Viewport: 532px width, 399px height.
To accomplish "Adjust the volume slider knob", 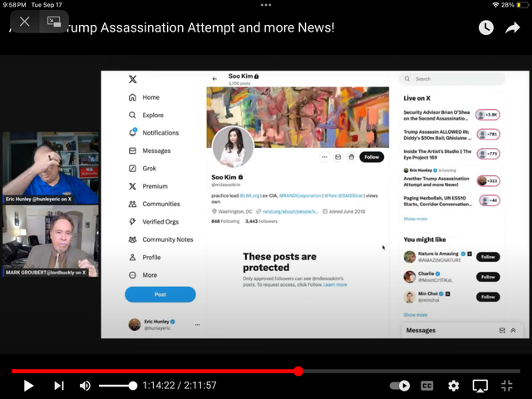I will [133, 386].
